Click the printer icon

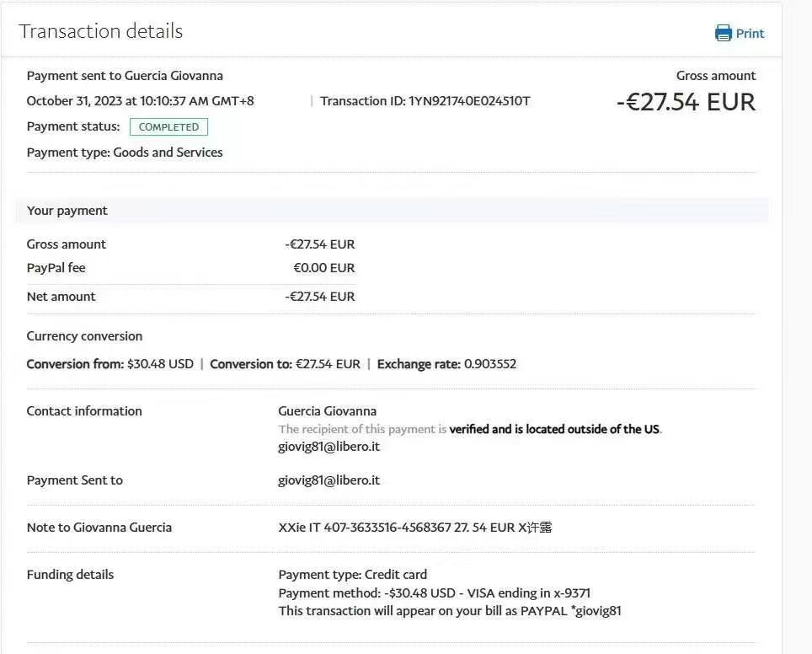(723, 34)
